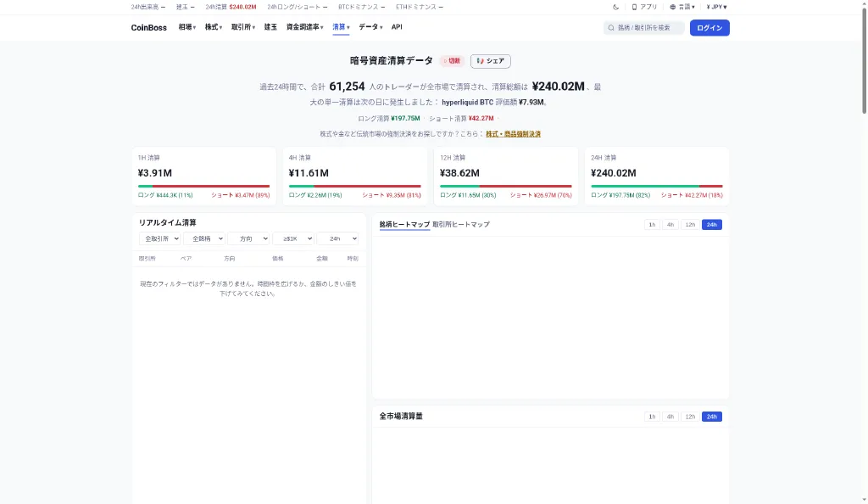Toggle the red 切断 live status badge
This screenshot has width=868, height=504.
(x=452, y=61)
